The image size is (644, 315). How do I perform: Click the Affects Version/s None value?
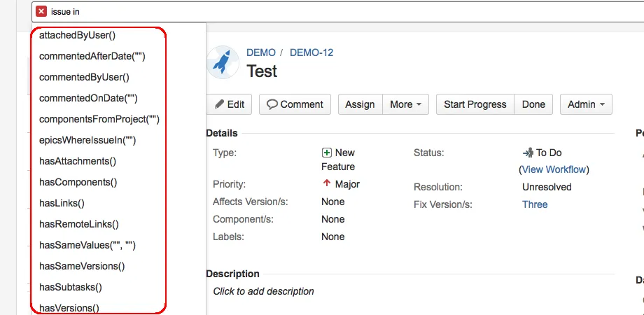point(332,202)
